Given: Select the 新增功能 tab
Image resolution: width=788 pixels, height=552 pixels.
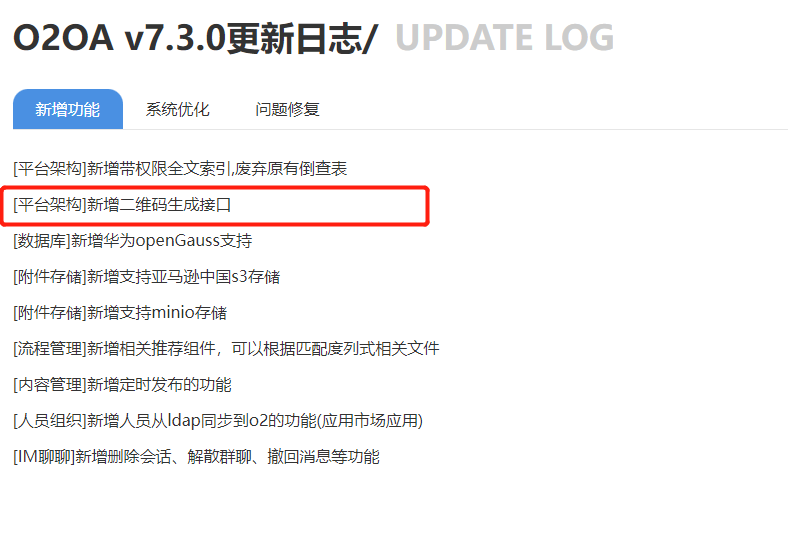Looking at the screenshot, I should pyautogui.click(x=68, y=109).
